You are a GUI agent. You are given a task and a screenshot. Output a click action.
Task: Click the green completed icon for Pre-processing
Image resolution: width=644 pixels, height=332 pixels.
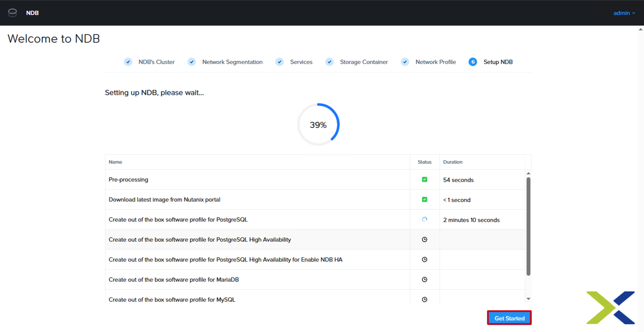click(424, 180)
